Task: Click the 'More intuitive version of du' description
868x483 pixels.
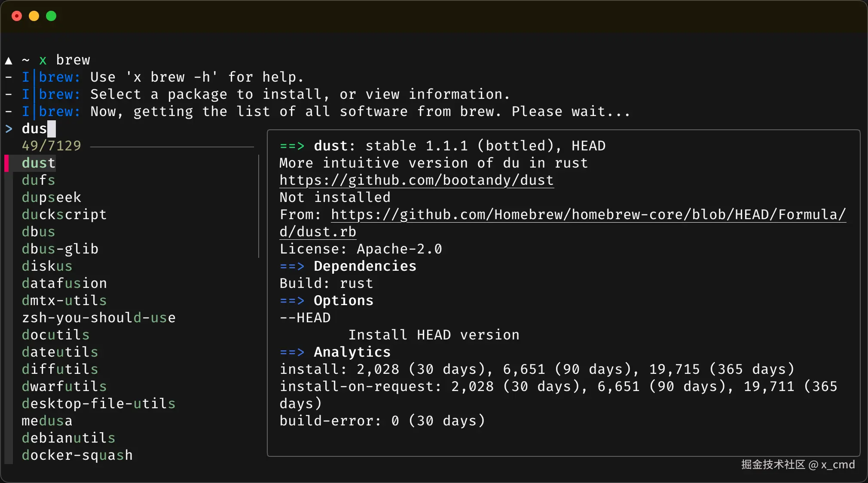Action: [434, 163]
